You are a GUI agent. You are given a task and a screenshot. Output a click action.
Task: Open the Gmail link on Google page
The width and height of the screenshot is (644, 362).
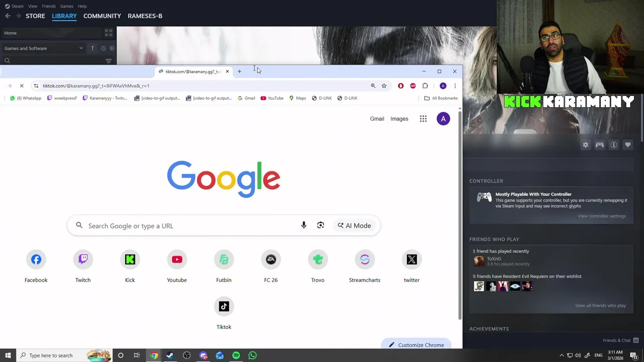[x=377, y=119]
